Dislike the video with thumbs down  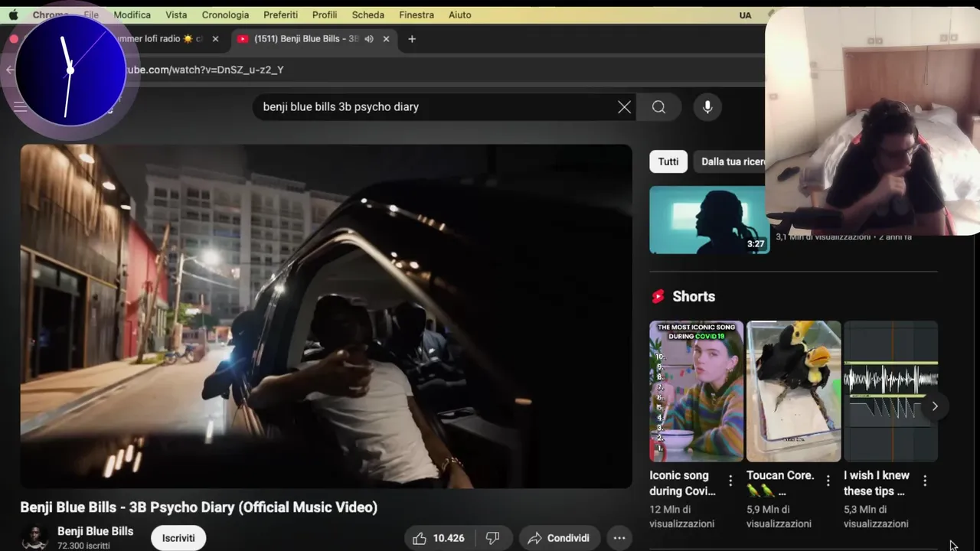click(x=493, y=538)
